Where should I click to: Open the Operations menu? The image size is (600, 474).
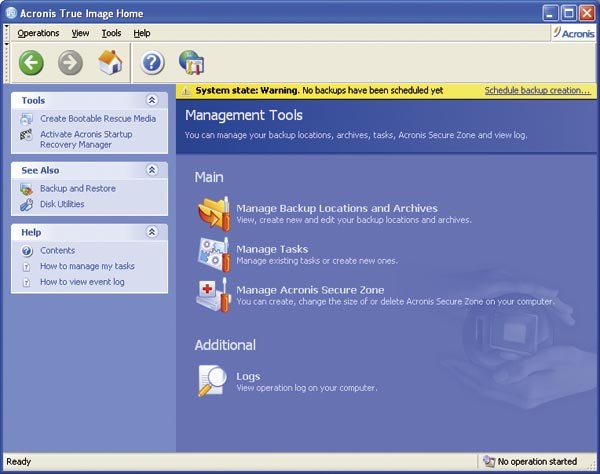pos(38,33)
